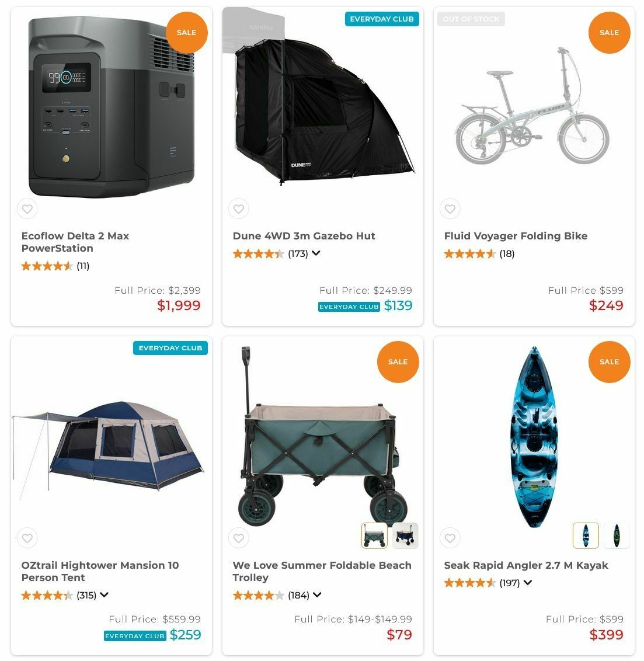
Task: Show rating breakdown for Seak kayak
Action: click(x=528, y=583)
